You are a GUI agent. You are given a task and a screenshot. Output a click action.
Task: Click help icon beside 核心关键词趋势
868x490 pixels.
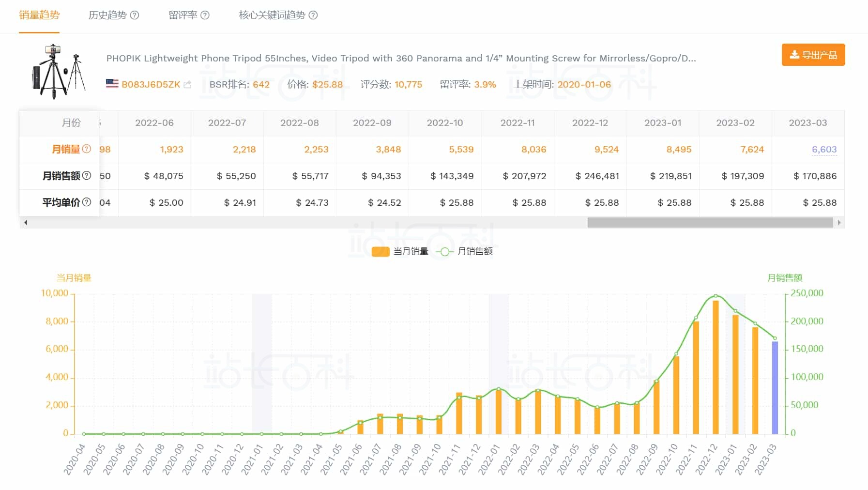[x=313, y=15]
